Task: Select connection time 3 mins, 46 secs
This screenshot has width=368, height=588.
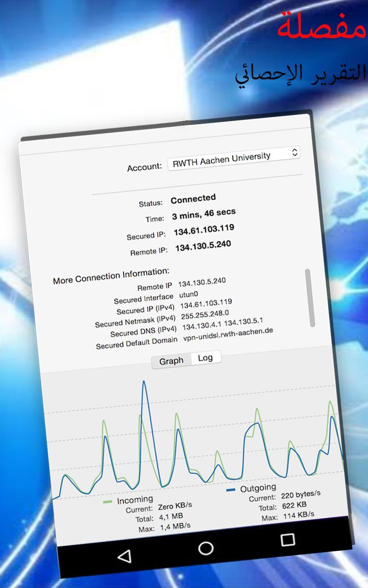Action: [x=204, y=214]
